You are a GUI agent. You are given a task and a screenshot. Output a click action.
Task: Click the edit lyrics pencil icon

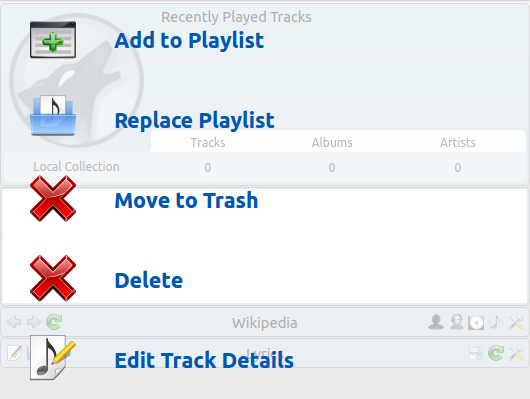(15, 353)
